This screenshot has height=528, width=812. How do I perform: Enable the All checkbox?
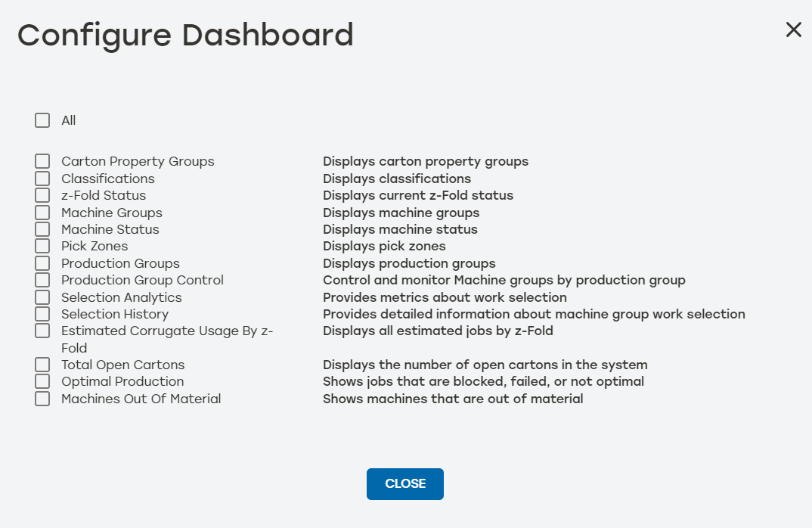pos(42,120)
